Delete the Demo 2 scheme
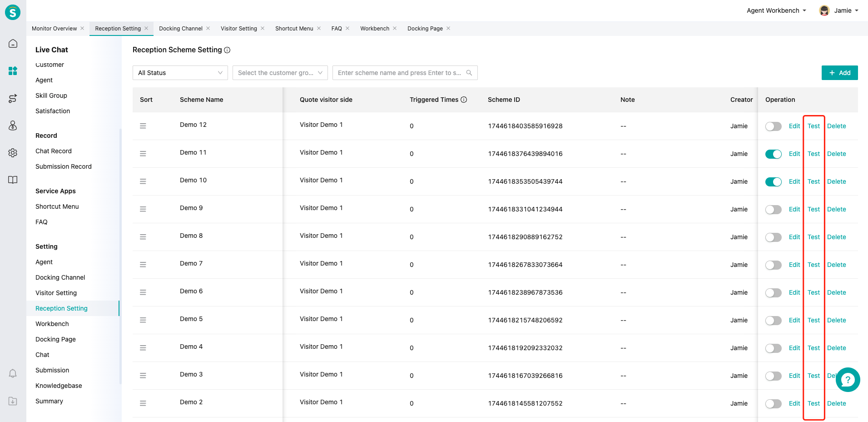 pos(836,403)
